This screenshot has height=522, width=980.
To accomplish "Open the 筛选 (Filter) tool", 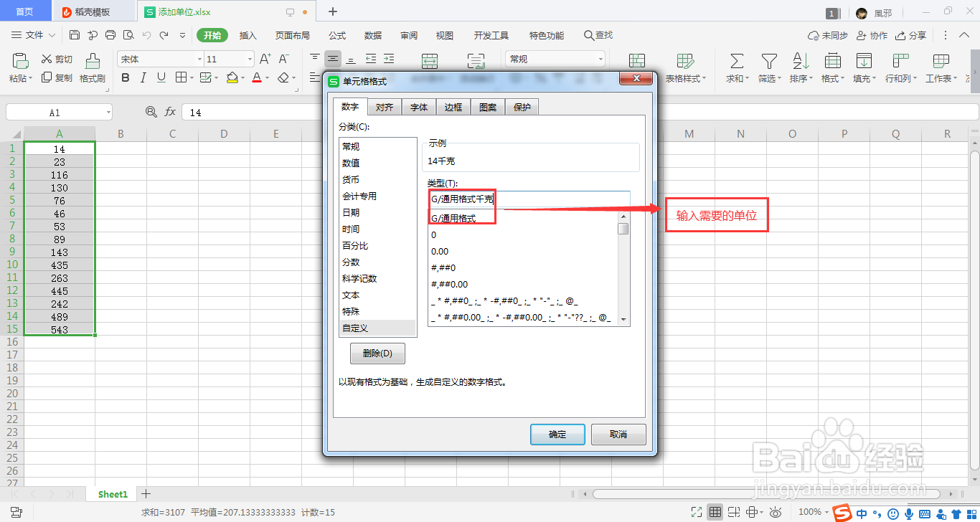I will 768,67.
